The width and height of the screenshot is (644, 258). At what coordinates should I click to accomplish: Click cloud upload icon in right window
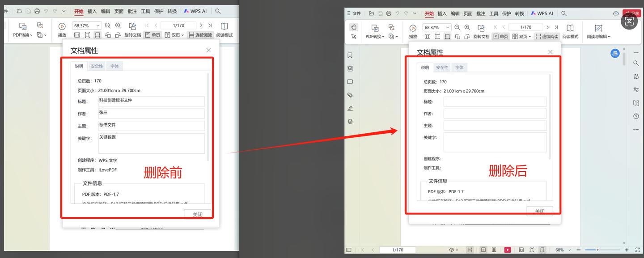616,13
